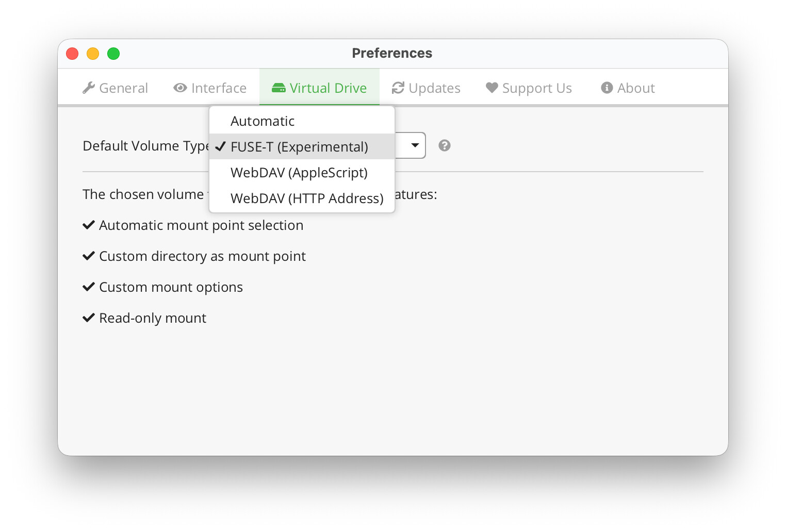Open the help question mark icon
The image size is (786, 532).
(x=444, y=146)
